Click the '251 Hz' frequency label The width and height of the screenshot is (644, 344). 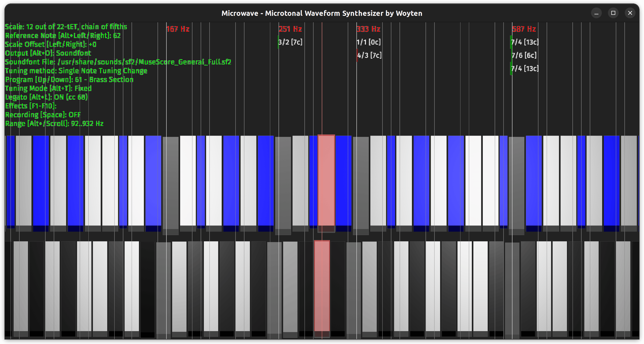click(290, 29)
